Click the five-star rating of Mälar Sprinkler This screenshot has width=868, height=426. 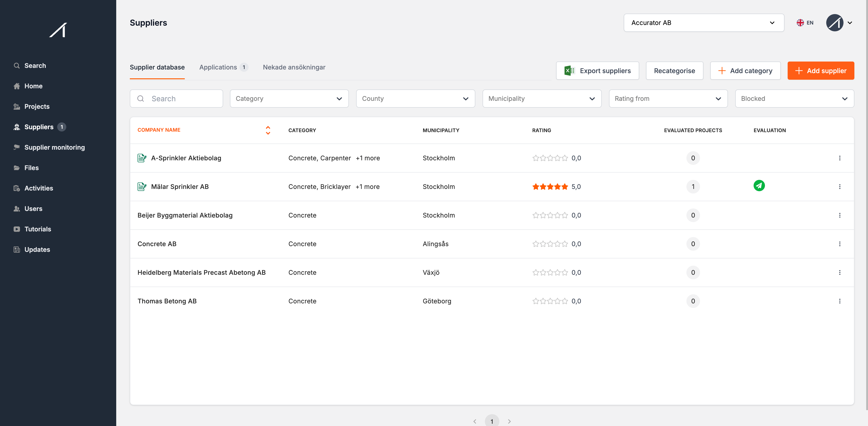[x=550, y=187]
